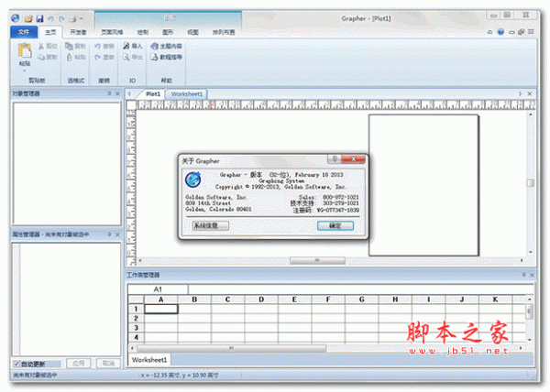Click 确定 to confirm About dialog
The height and width of the screenshot is (392, 550).
[335, 225]
